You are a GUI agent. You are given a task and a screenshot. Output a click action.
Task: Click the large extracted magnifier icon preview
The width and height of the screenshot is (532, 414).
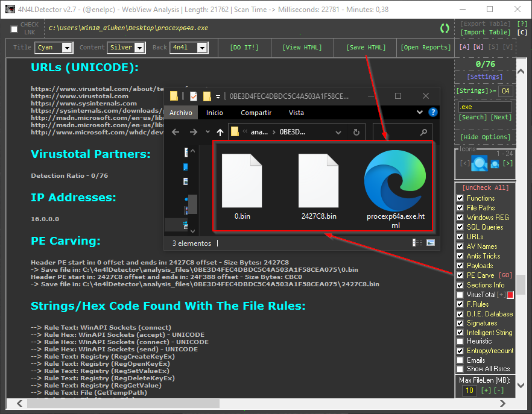[x=479, y=163]
